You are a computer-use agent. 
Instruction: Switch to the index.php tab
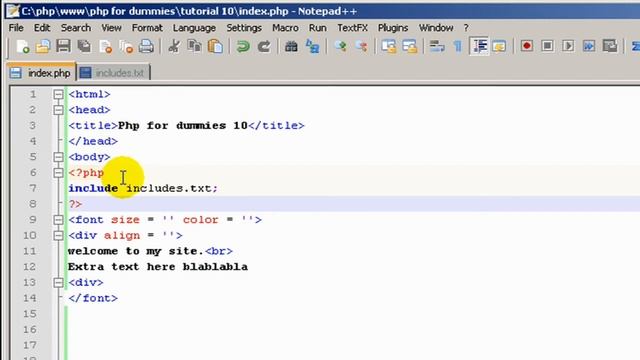click(41, 73)
